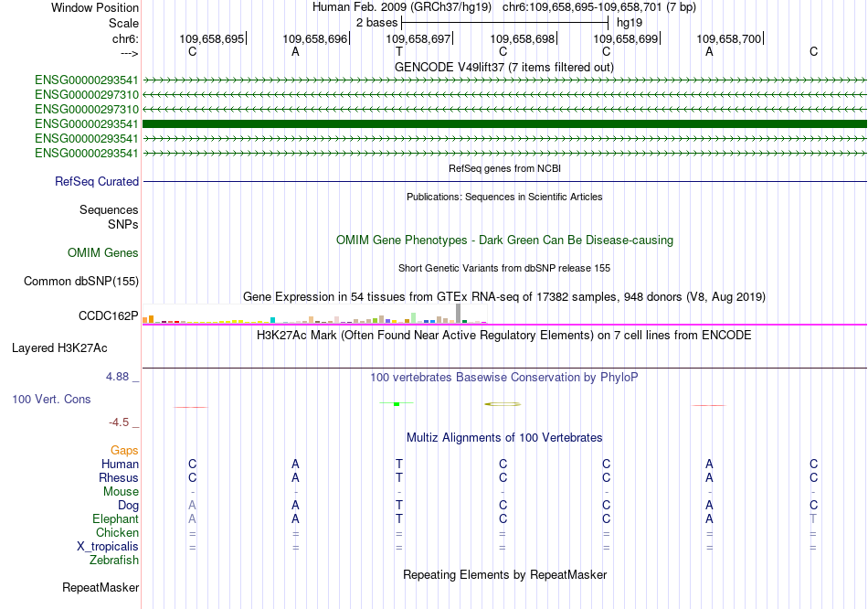Click the chr6:109,658,695-109,658,701 (7 bp) coordinates text
This screenshot has height=609, width=868.
tap(599, 7)
